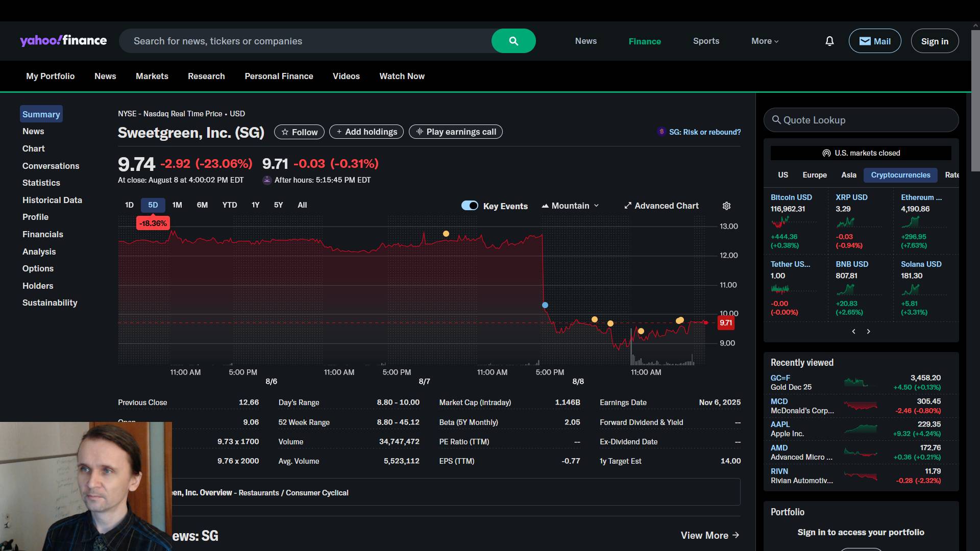Expand the More menu in header
Image resolution: width=980 pixels, height=551 pixels.
765,41
